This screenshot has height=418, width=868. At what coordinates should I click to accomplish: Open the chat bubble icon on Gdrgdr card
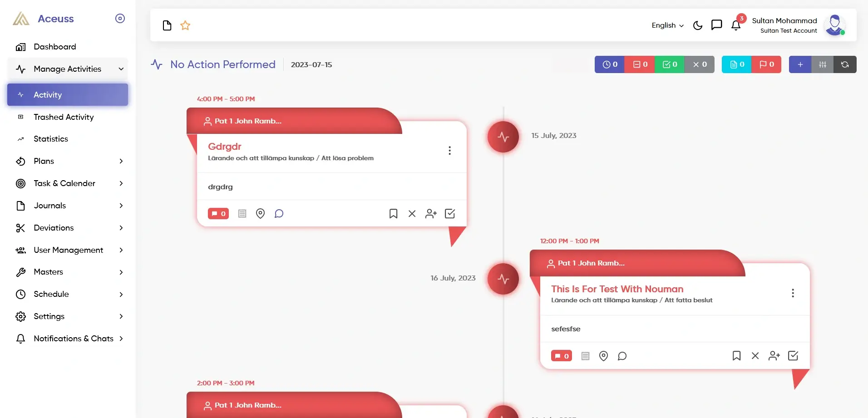pos(279,213)
